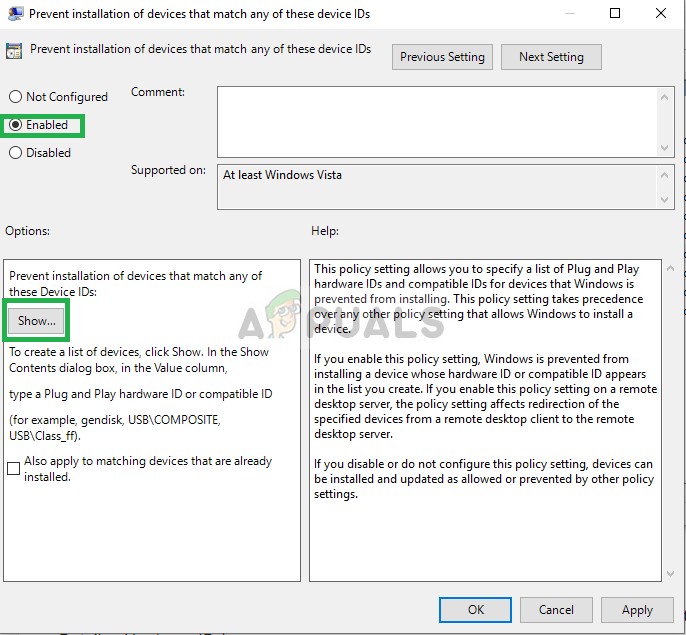
Task: Click 'type a Plug and Play hardware ID' text
Action: (140, 394)
